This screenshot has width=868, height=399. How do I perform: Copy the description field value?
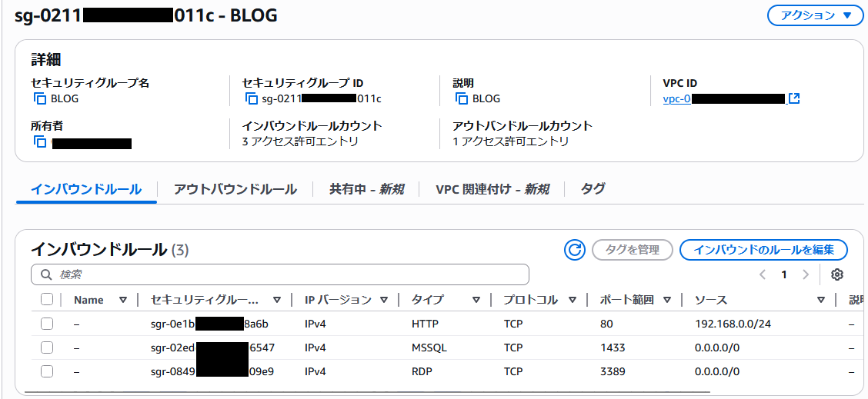click(x=462, y=98)
